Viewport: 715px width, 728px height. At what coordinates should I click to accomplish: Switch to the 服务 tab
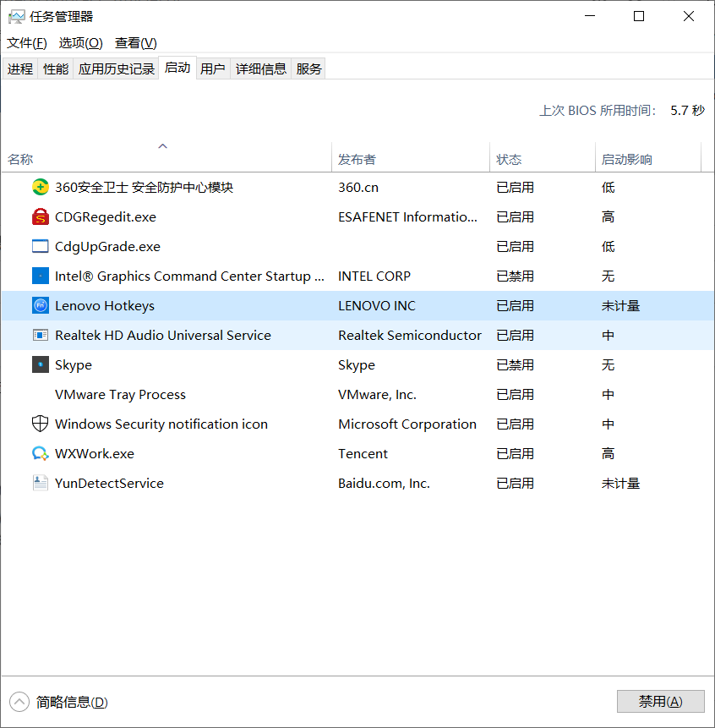click(x=309, y=68)
